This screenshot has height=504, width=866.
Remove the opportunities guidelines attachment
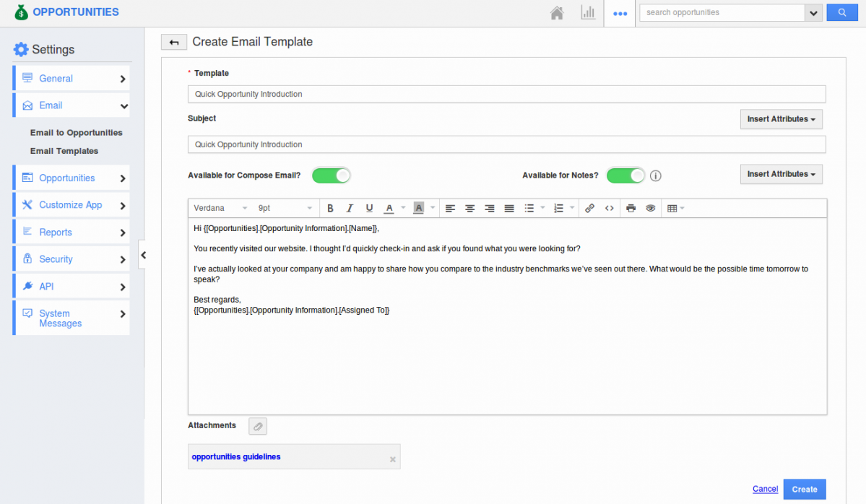click(x=393, y=459)
